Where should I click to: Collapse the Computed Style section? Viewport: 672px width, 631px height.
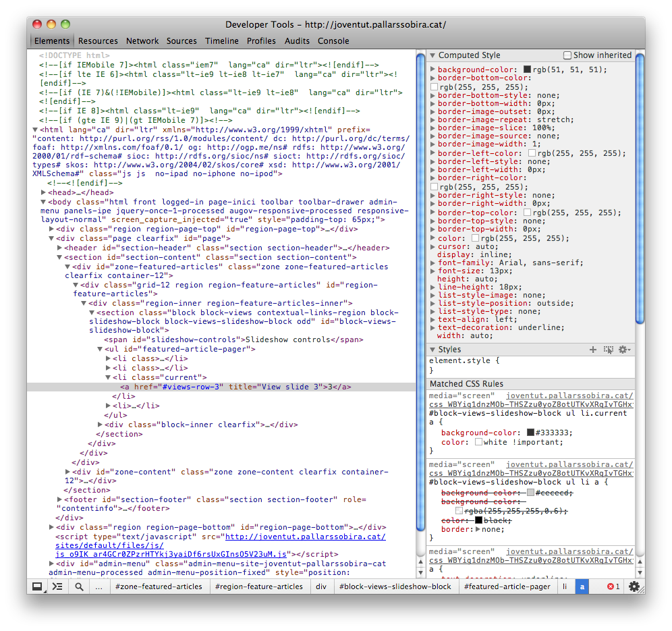click(x=432, y=55)
